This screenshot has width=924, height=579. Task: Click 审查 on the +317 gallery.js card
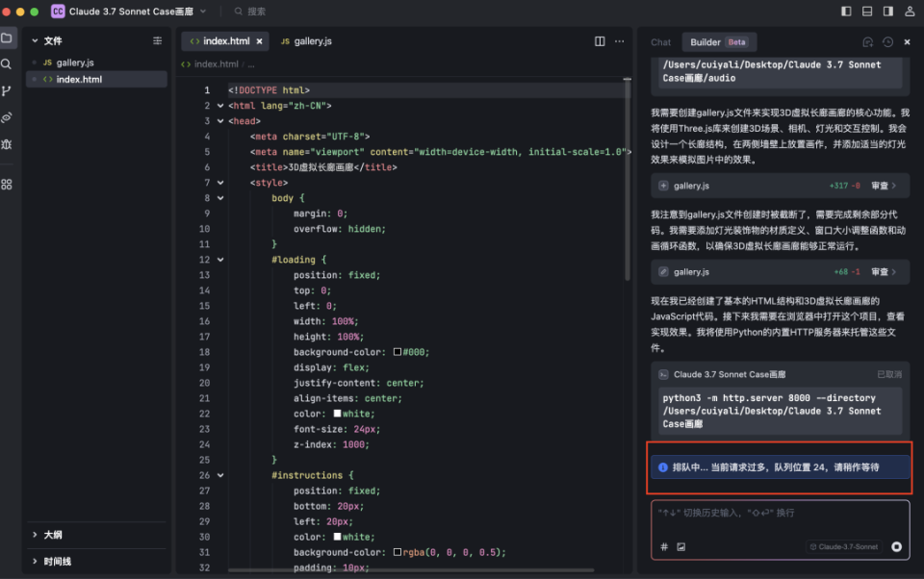click(x=884, y=186)
